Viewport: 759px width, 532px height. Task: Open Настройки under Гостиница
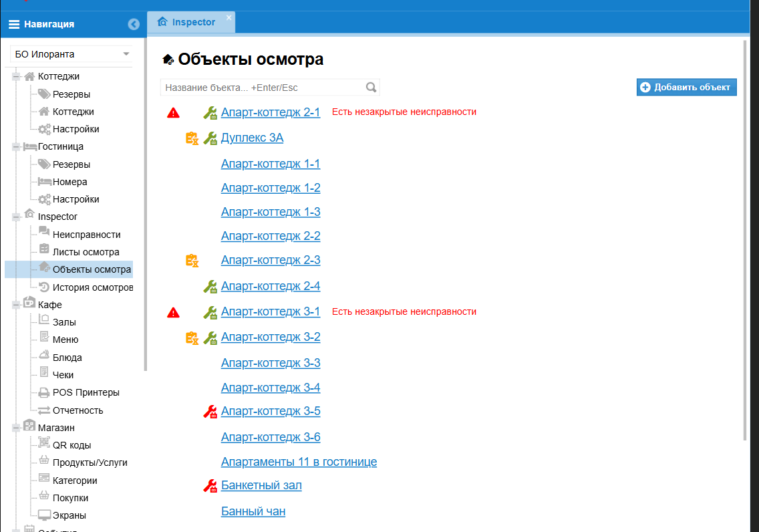pos(76,199)
